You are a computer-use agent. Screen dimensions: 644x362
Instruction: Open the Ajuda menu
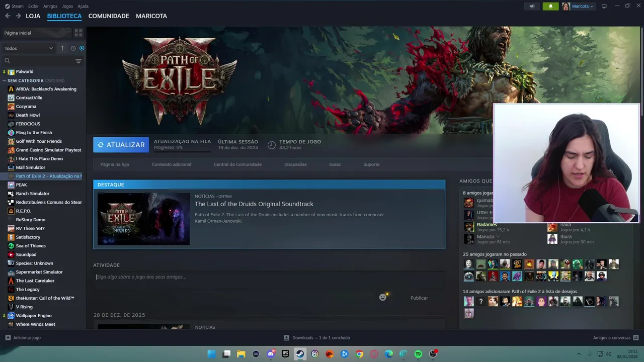point(83,6)
